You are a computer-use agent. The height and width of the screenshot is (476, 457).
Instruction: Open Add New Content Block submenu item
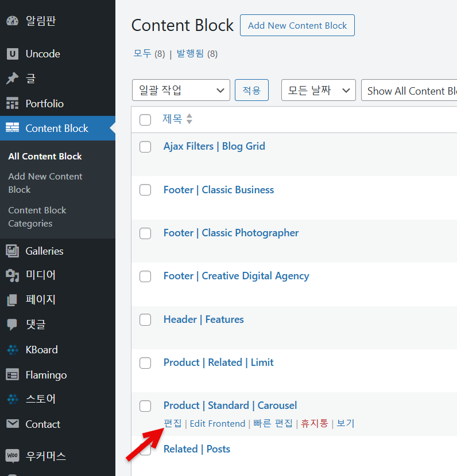45,183
